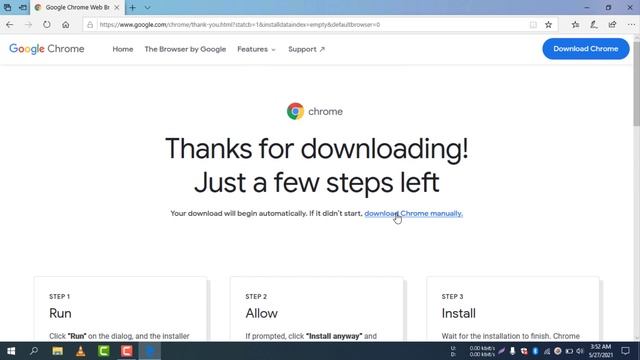Click the battery tray icon

(569, 351)
